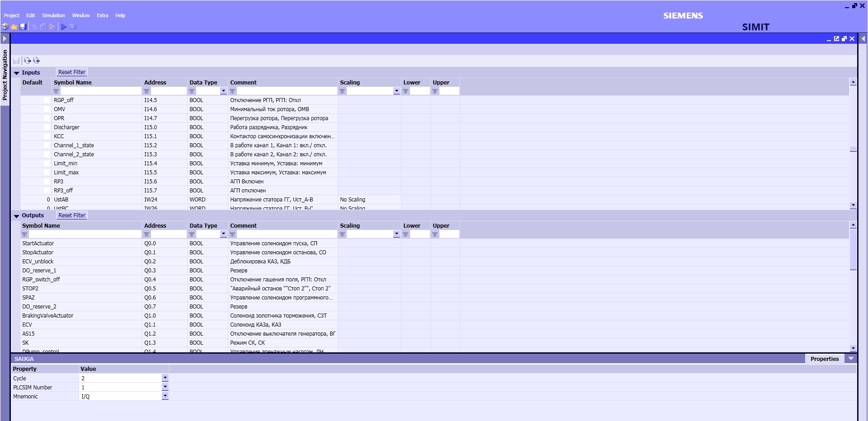
Task: Click the Outputs Symbol Name filter field
Action: click(x=85, y=234)
